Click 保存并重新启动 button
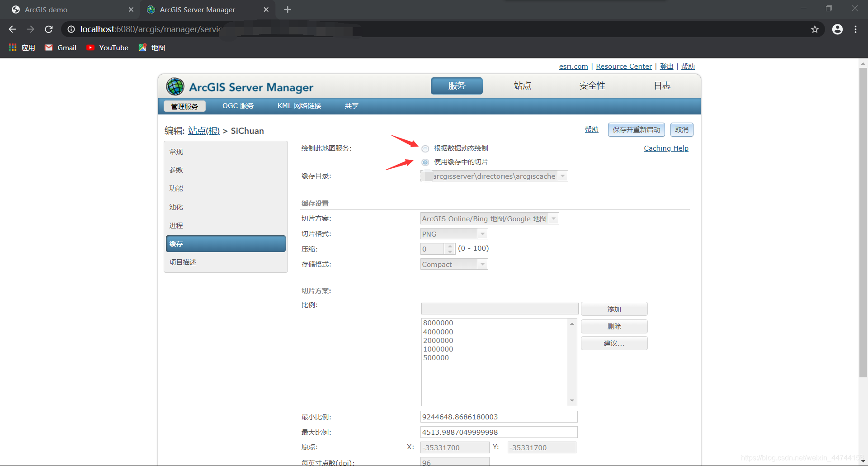The image size is (868, 466). pyautogui.click(x=637, y=130)
